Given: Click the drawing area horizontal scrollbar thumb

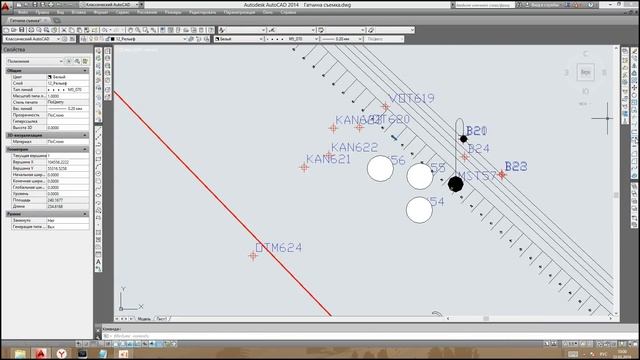Looking at the screenshot, I should pos(486,318).
